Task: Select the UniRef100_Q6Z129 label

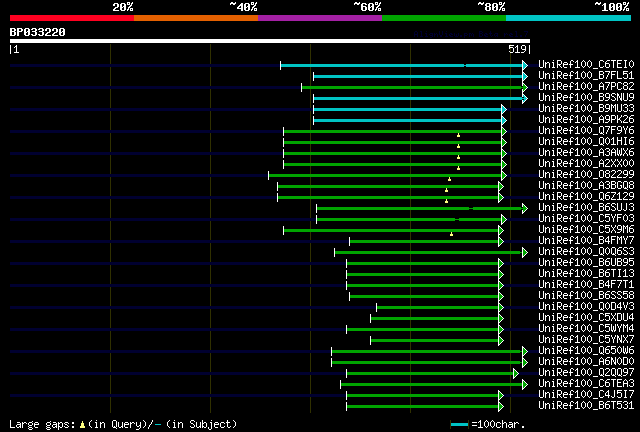Action: (x=586, y=196)
